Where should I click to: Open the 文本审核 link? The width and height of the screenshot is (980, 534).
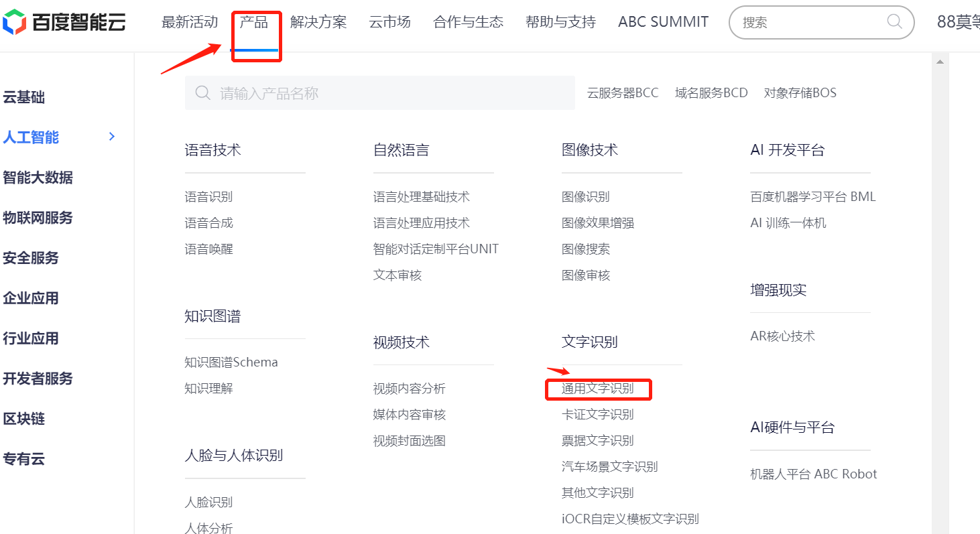pyautogui.click(x=397, y=275)
